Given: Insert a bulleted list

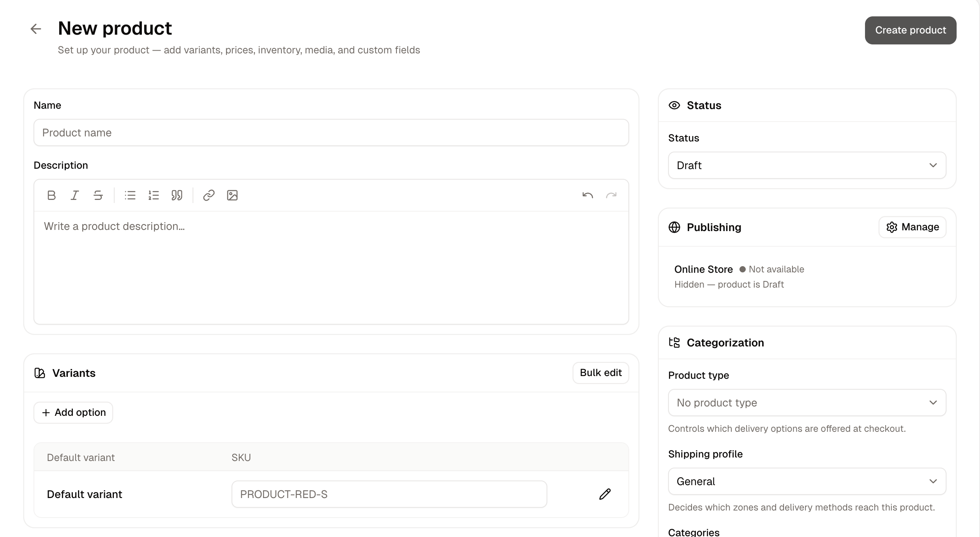Looking at the screenshot, I should pos(130,195).
